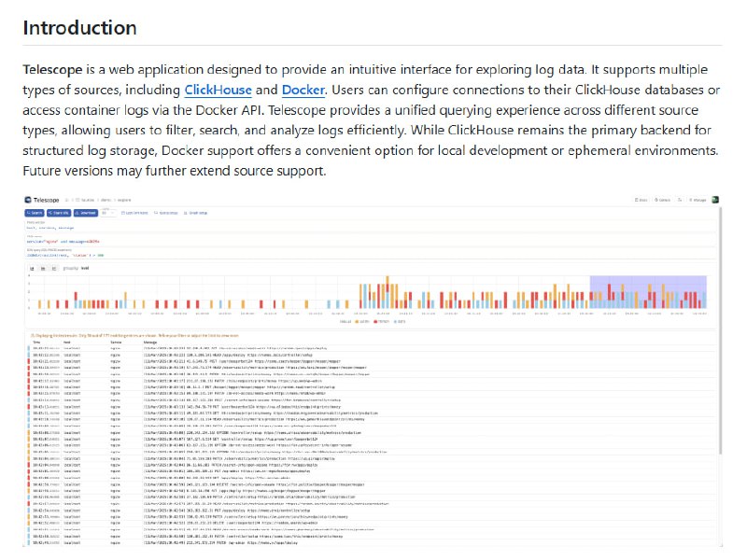
Task: Open the Docker link
Action: (303, 90)
